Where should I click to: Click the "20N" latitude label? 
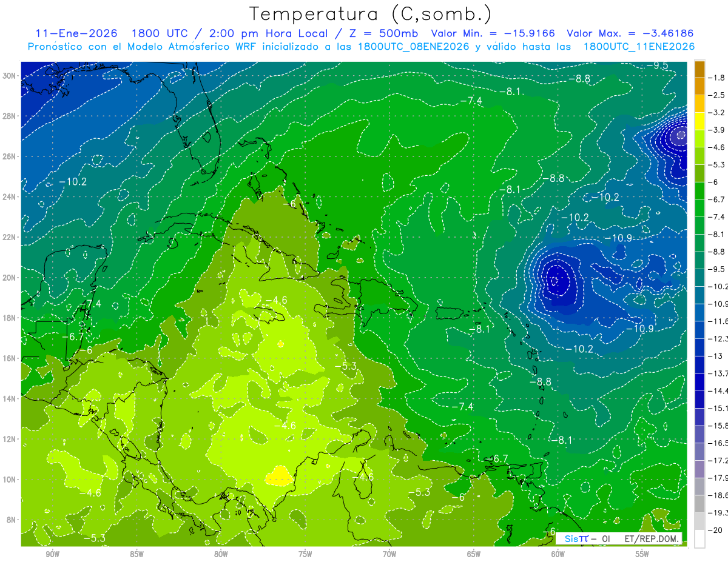[x=10, y=278]
